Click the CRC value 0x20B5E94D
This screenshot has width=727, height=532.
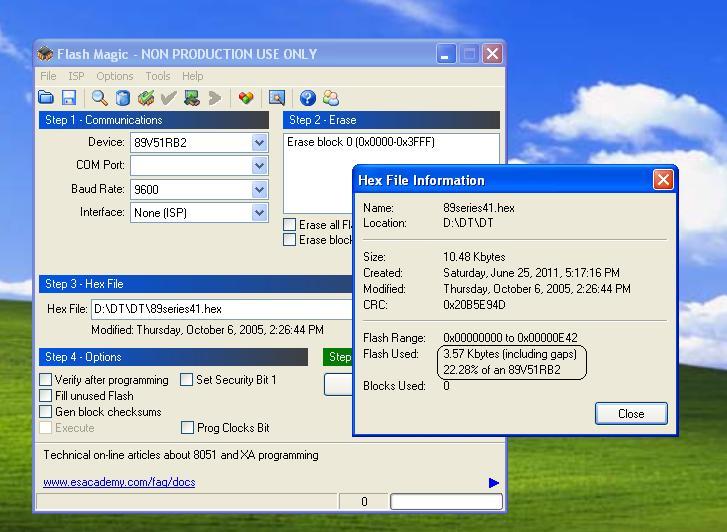click(474, 305)
